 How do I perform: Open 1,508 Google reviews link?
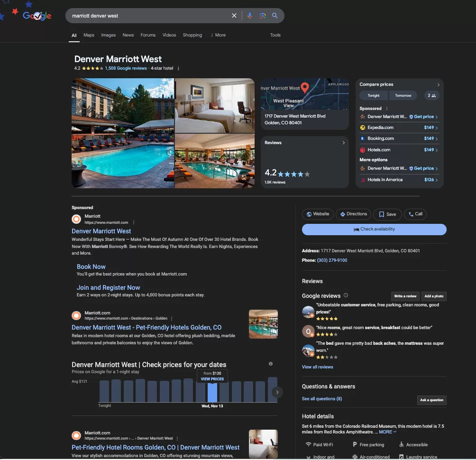(126, 68)
